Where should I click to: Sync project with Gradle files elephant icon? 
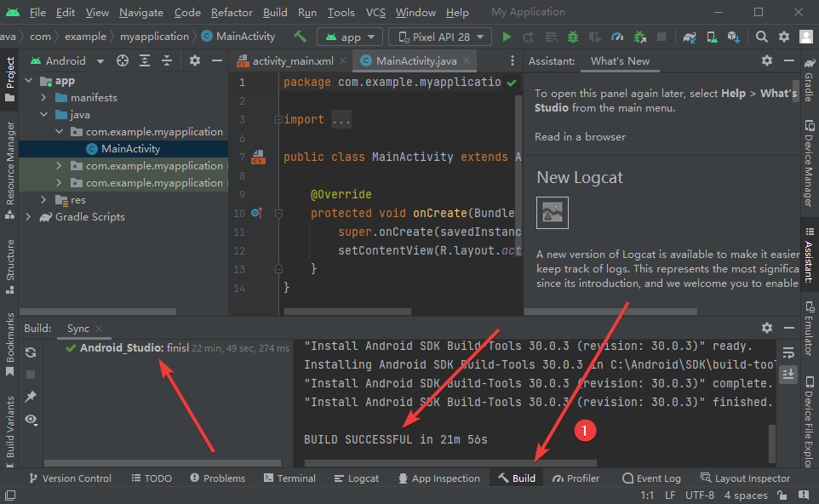(x=690, y=37)
